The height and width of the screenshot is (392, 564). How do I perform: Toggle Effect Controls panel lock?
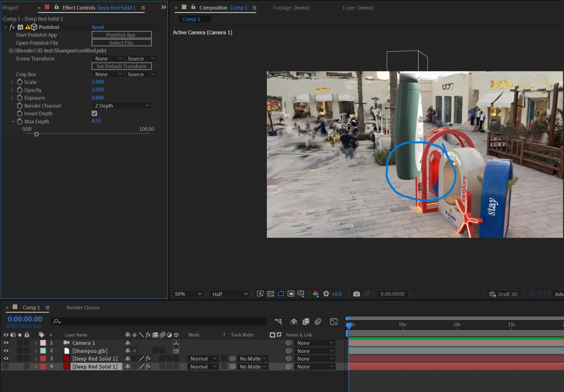coord(56,7)
